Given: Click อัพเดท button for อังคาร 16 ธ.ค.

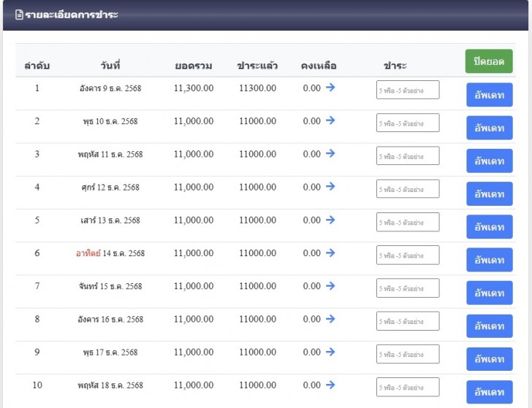Looking at the screenshot, I should point(490,326).
